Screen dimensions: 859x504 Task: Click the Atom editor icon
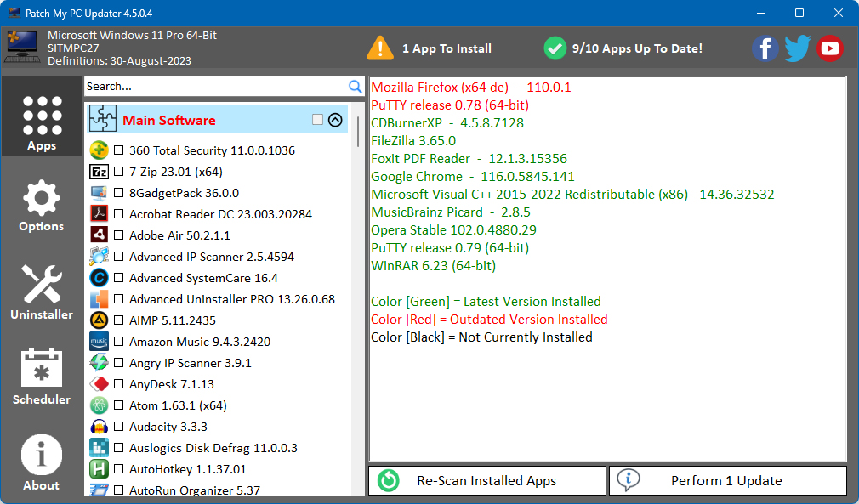100,405
